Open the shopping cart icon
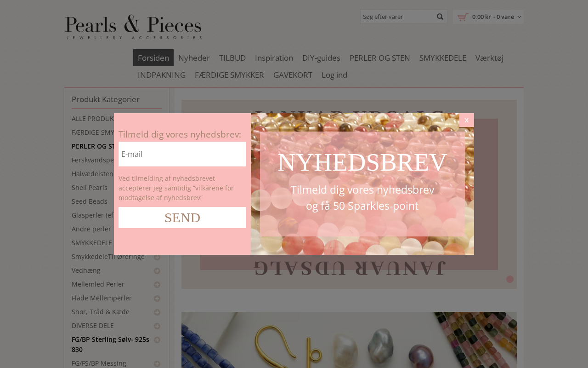This screenshot has width=588, height=368. pyautogui.click(x=463, y=17)
